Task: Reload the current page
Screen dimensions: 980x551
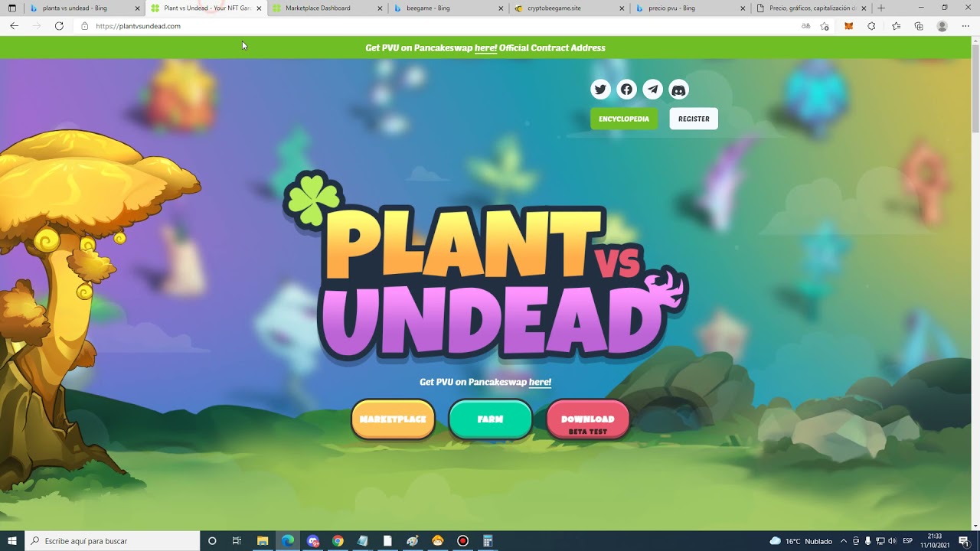Action: tap(59, 26)
